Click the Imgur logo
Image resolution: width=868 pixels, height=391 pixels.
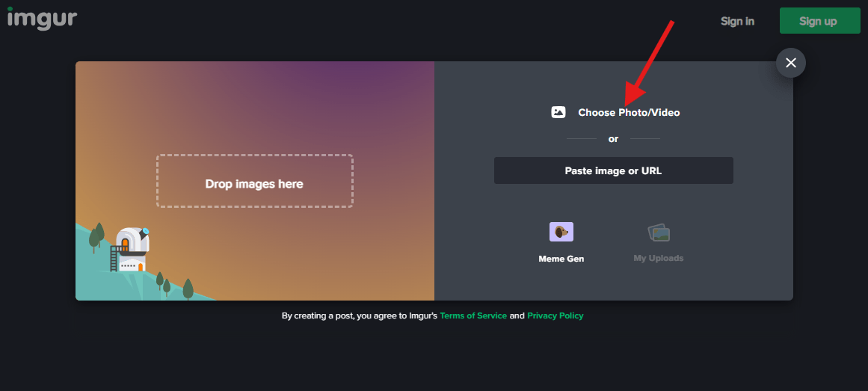pyautogui.click(x=42, y=18)
